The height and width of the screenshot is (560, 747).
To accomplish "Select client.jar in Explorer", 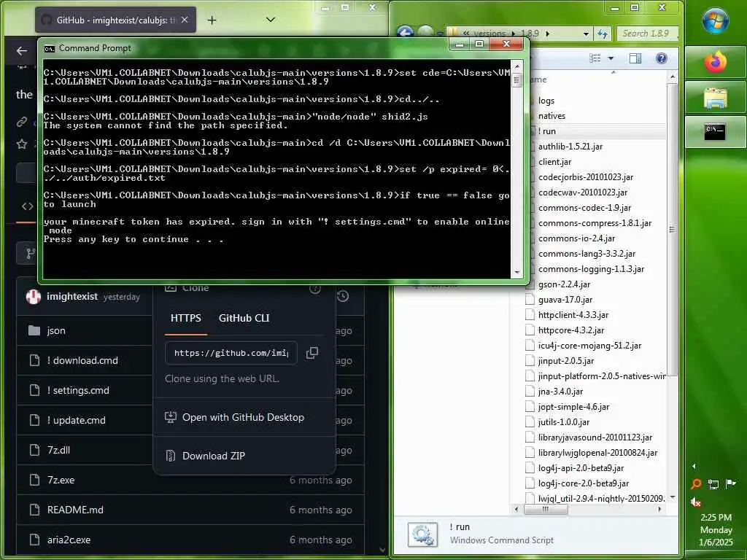I will coord(554,161).
